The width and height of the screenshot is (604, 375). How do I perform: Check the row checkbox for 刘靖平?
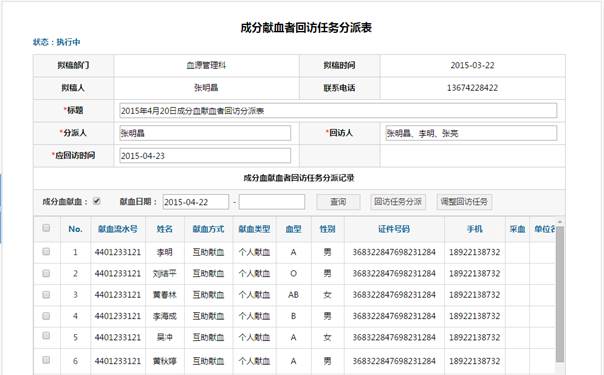(46, 273)
